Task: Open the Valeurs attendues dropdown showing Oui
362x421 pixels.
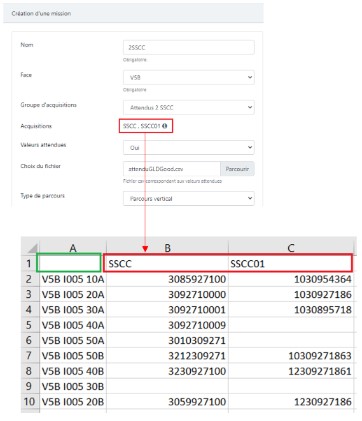Action: click(x=189, y=147)
